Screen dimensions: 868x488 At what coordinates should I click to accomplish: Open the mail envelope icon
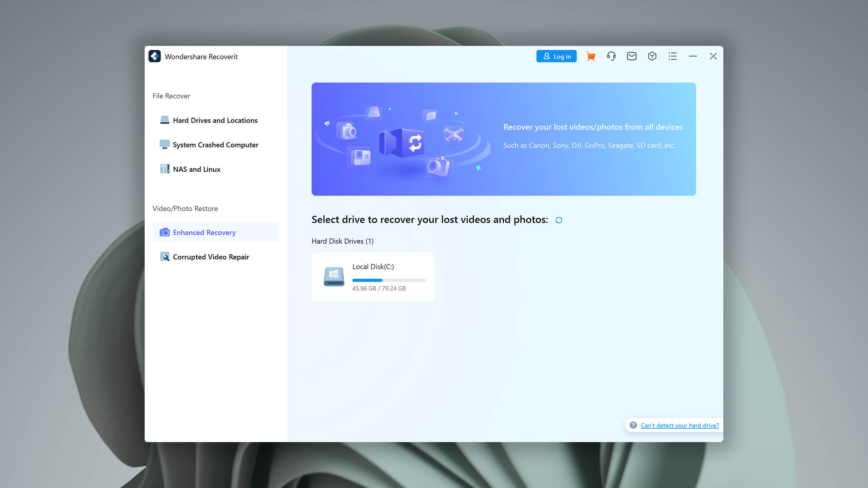click(631, 56)
